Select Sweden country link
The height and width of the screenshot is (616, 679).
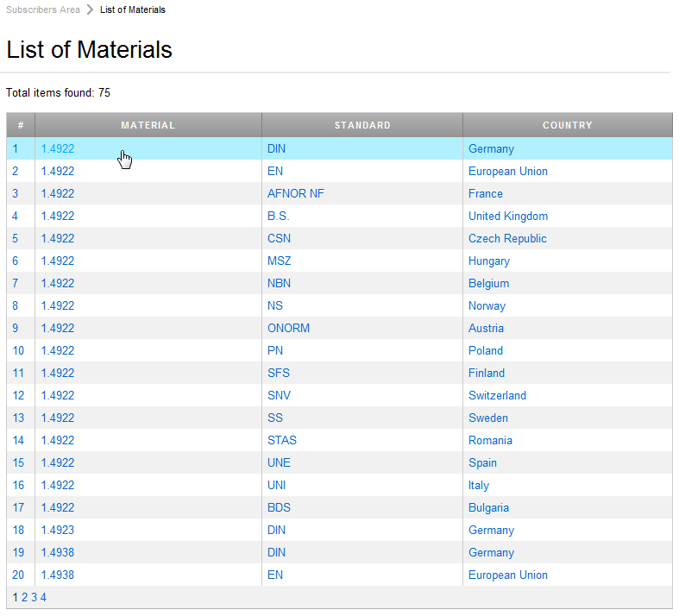pos(488,418)
